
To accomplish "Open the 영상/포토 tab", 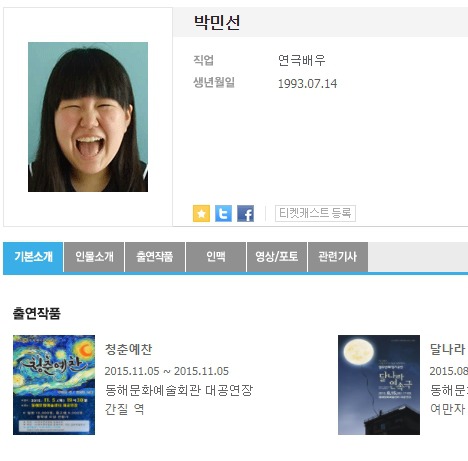I will 277,257.
